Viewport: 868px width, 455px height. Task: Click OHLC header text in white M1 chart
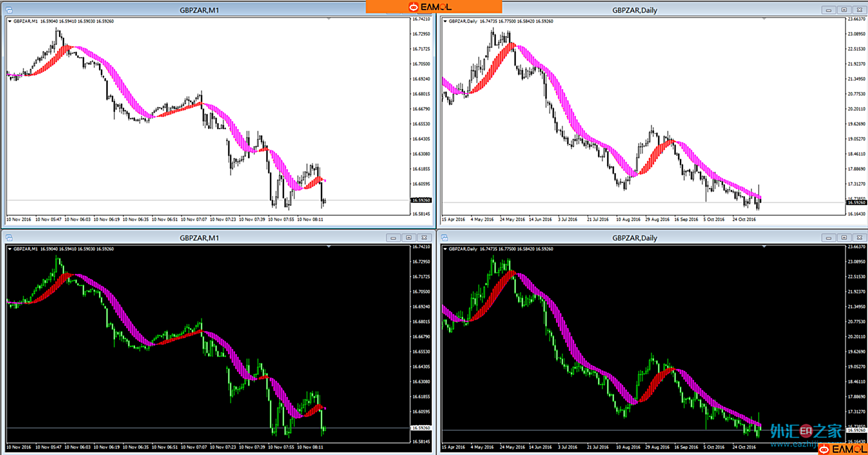[64, 21]
